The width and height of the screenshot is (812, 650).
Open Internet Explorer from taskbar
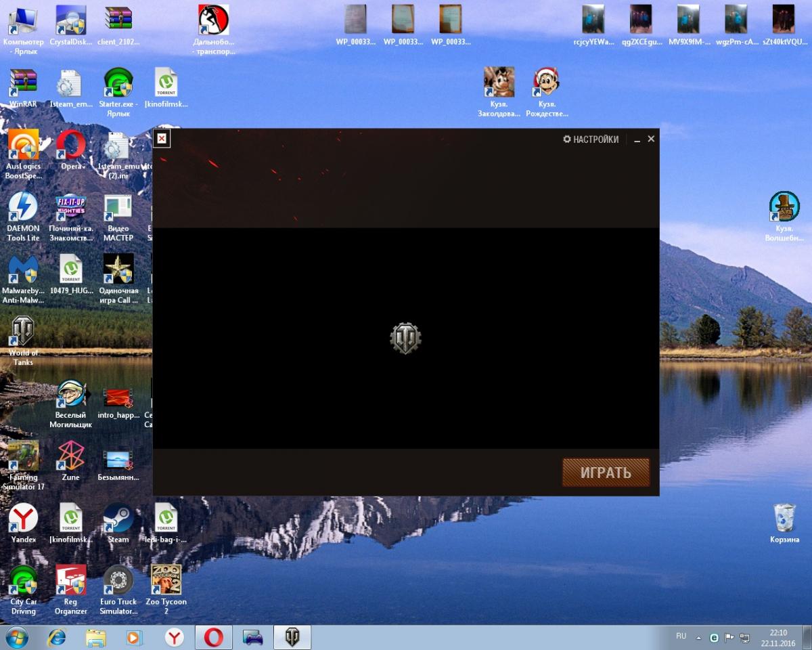click(x=57, y=637)
